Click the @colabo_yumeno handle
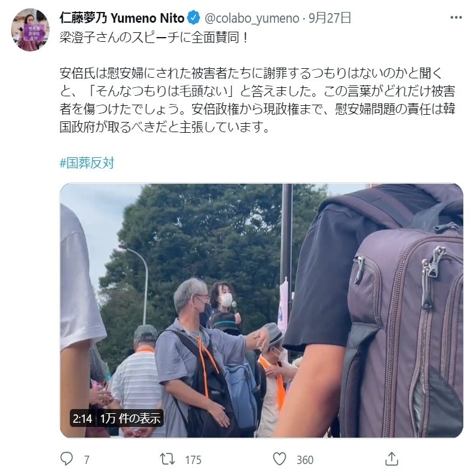Screen dimensions: 476x476 [x=252, y=18]
